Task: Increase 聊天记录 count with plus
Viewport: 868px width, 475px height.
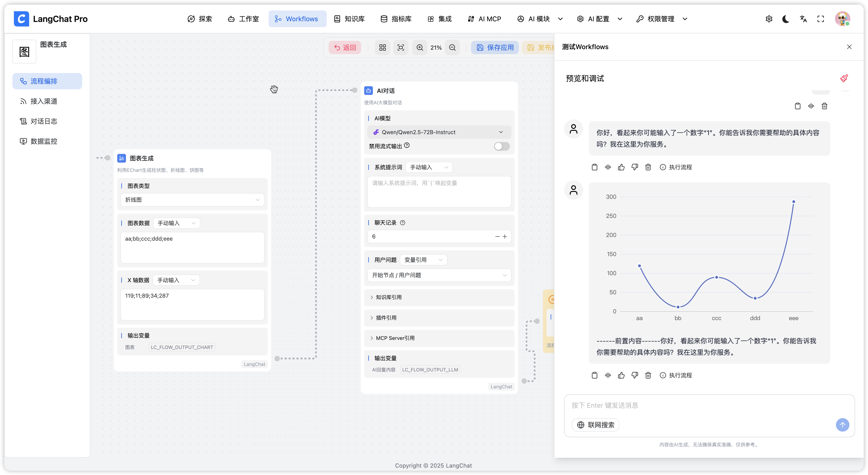Action: pyautogui.click(x=505, y=237)
